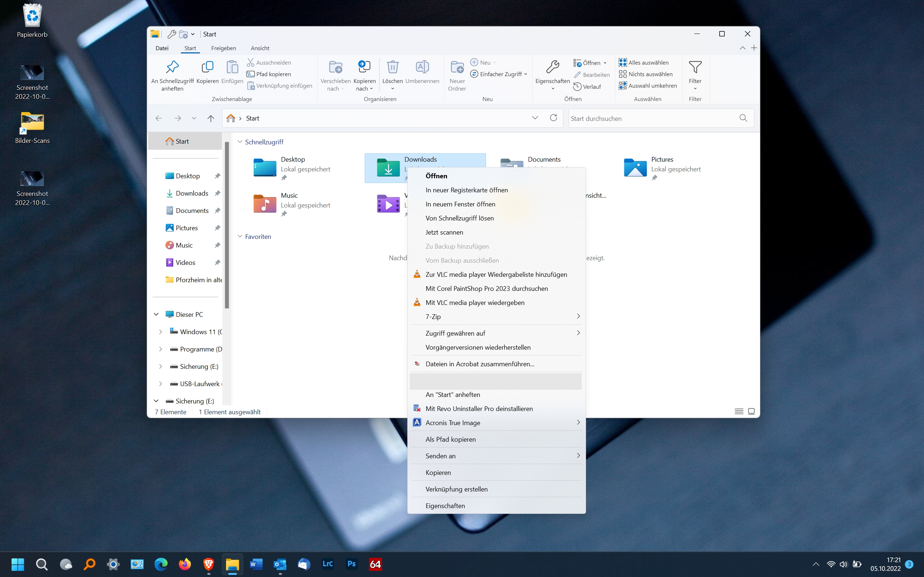Switch to details list view icon
This screenshot has width=924, height=577.
739,411
